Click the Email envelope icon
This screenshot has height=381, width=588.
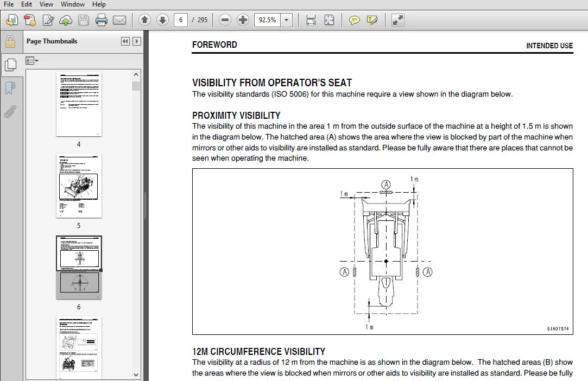tap(119, 20)
